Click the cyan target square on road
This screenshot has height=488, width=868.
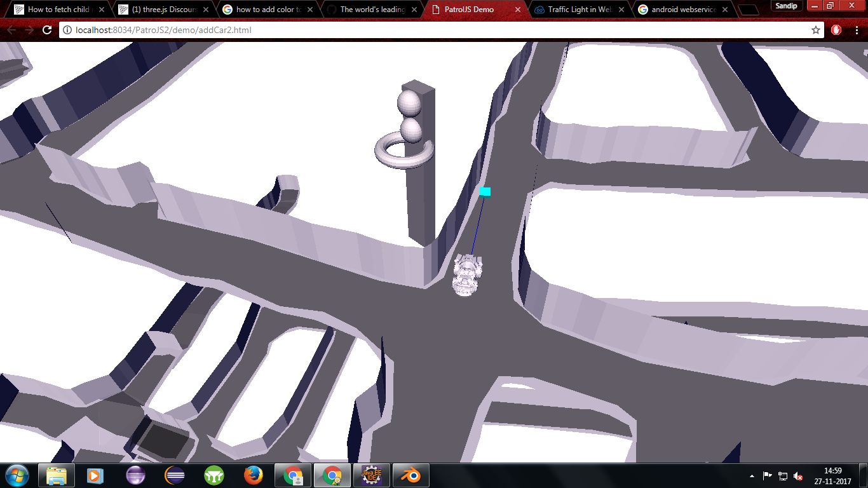[485, 191]
